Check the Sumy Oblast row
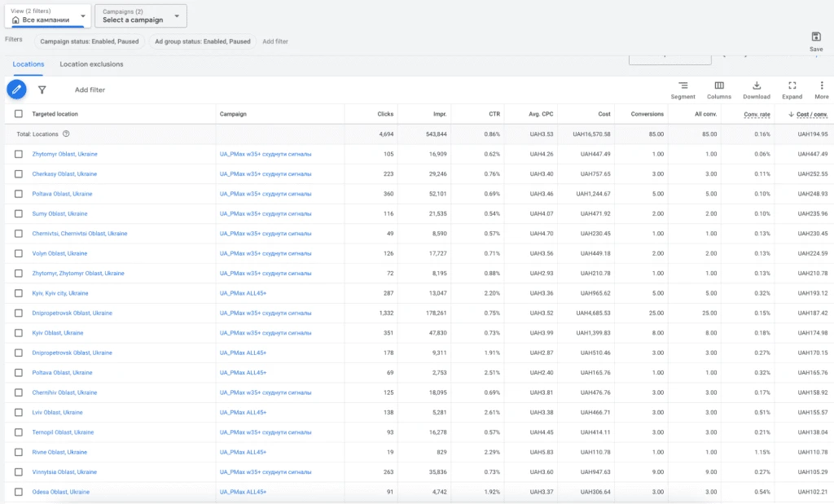 (19, 213)
